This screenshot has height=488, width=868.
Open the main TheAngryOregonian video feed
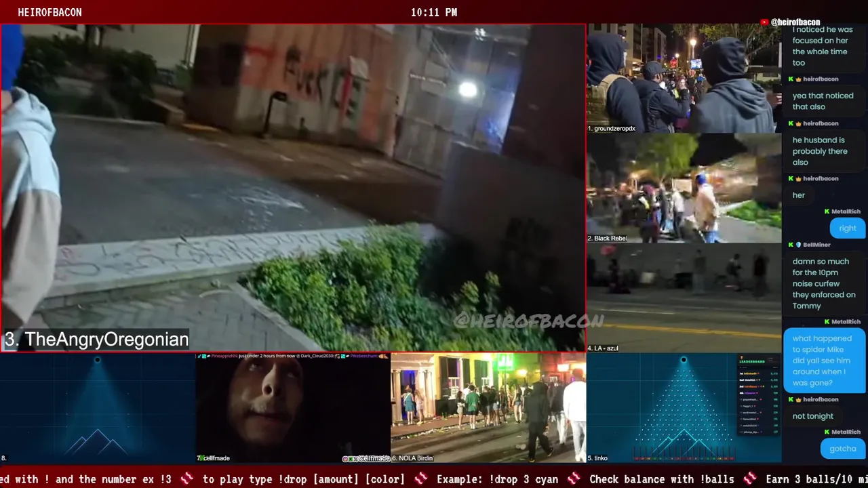pyautogui.click(x=293, y=188)
